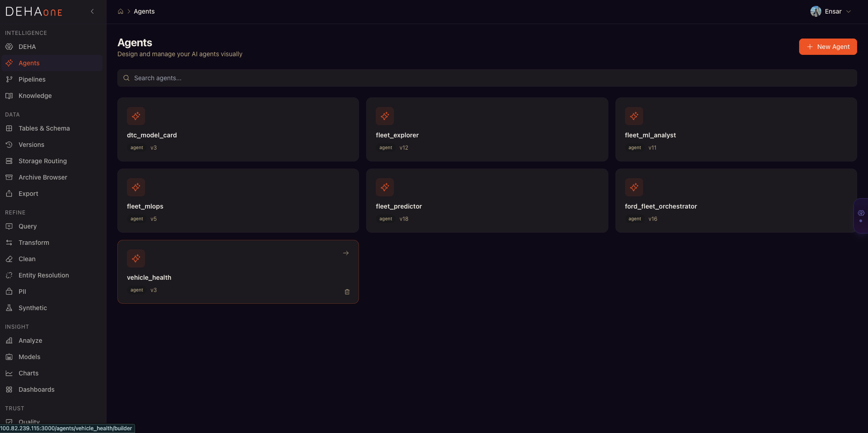Open the floating assistant brain icon
Image resolution: width=868 pixels, height=433 pixels.
click(861, 213)
